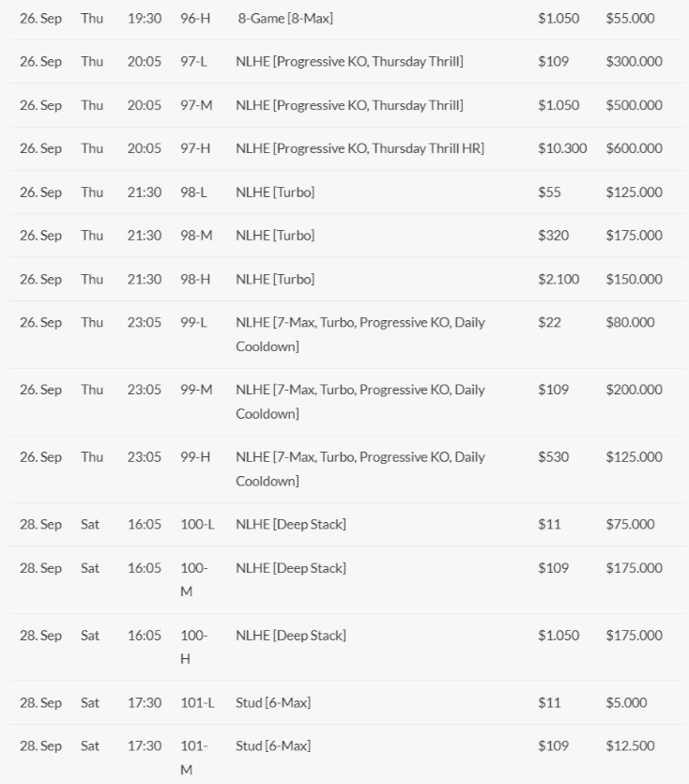Click event number 98-L
689x784 pixels.
pos(193,192)
